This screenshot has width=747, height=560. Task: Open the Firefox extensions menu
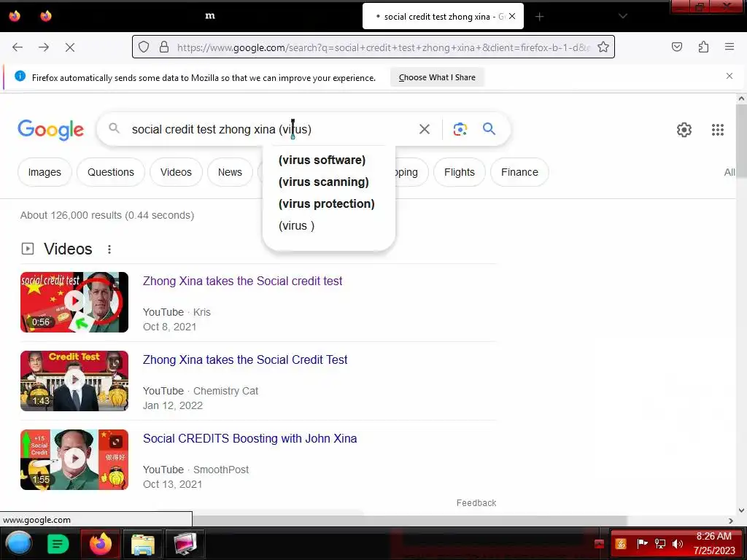point(703,47)
